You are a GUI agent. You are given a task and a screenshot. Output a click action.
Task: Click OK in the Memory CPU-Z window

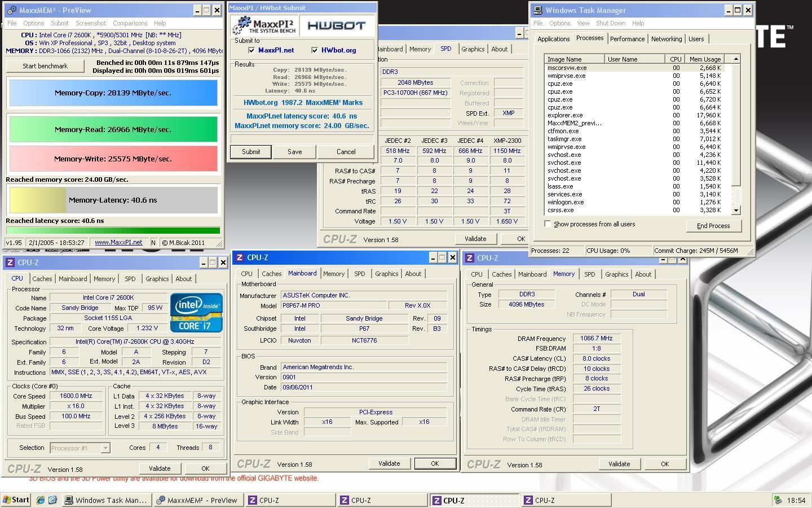point(665,464)
